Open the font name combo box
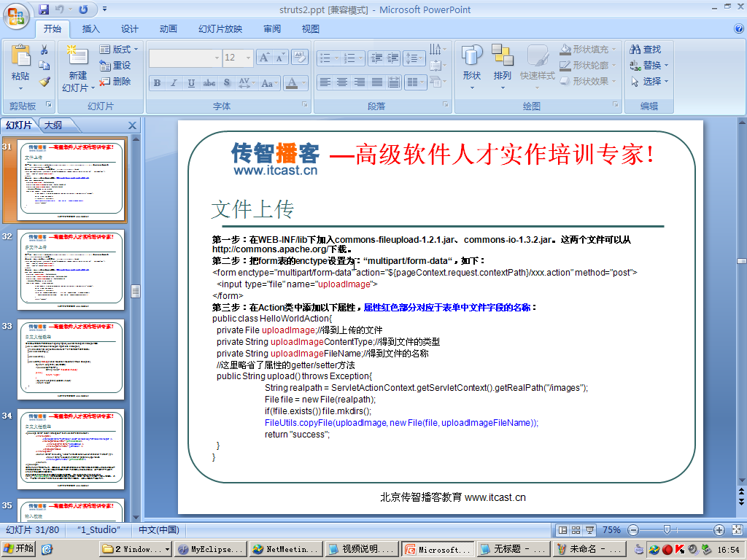 tap(185, 58)
